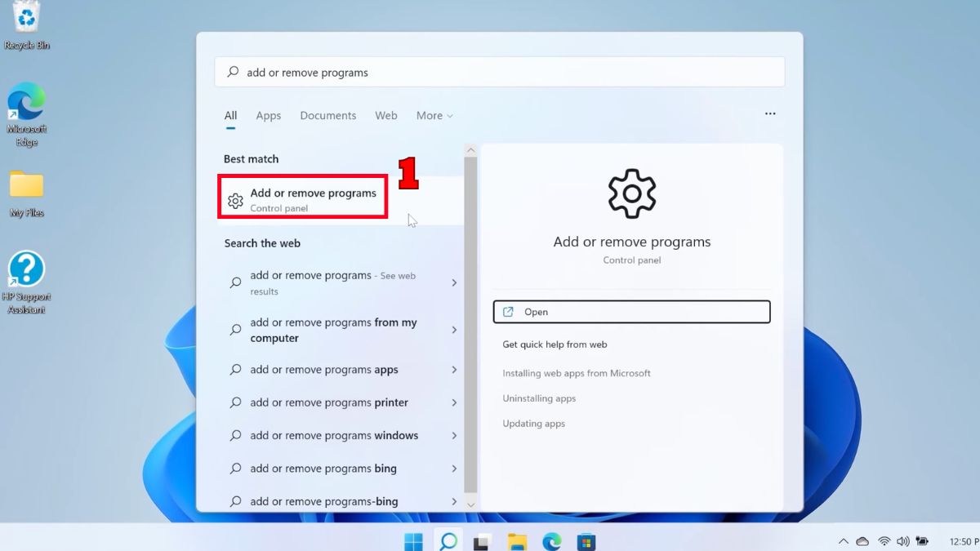Viewport: 980px width, 551px height.
Task: Open Recycle Bin desktop icon
Action: click(x=27, y=25)
